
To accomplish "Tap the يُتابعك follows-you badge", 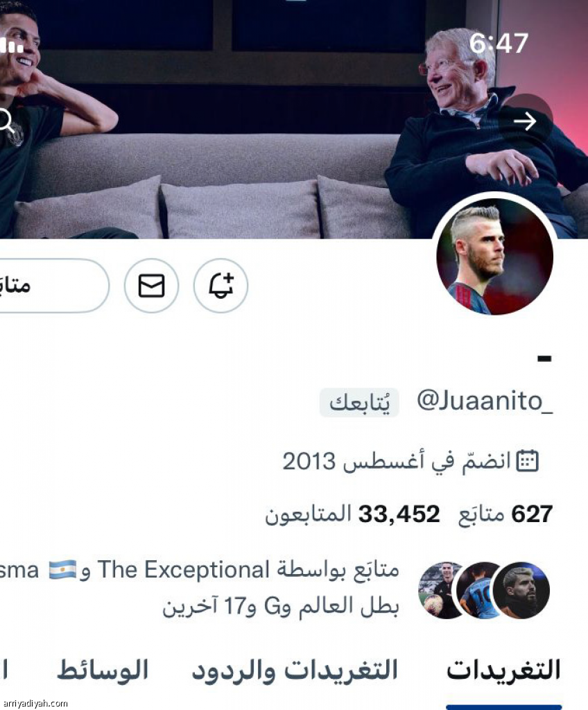I will pyautogui.click(x=359, y=403).
